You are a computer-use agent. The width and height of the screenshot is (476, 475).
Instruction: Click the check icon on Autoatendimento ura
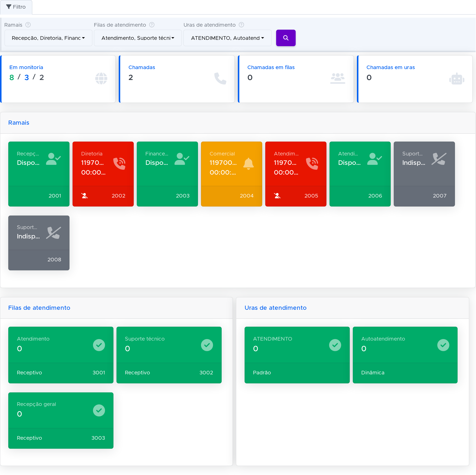pos(443,345)
